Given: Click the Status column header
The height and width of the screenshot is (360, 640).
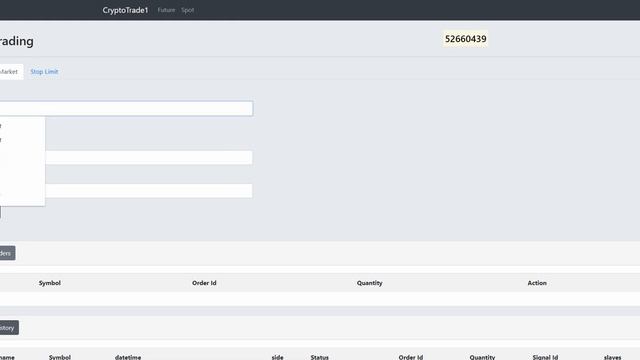Looking at the screenshot, I should pos(320,357).
